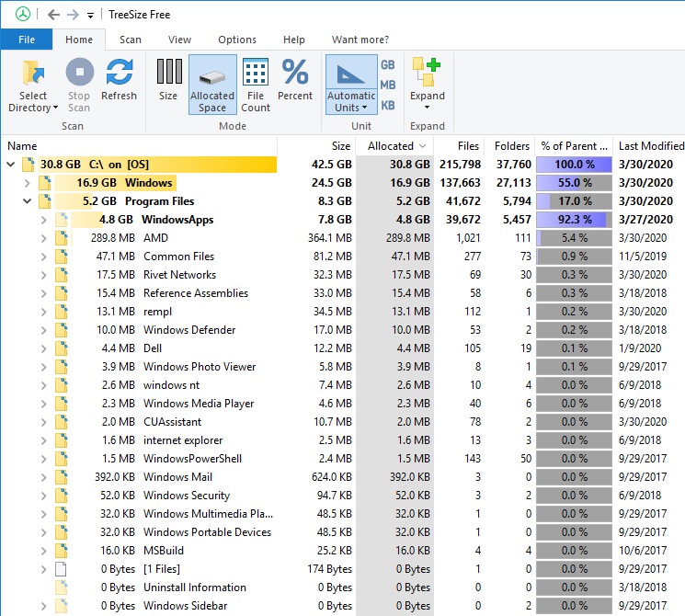Click the Reference Assemblies folder icon
This screenshot has width=685, height=616.
[x=62, y=293]
